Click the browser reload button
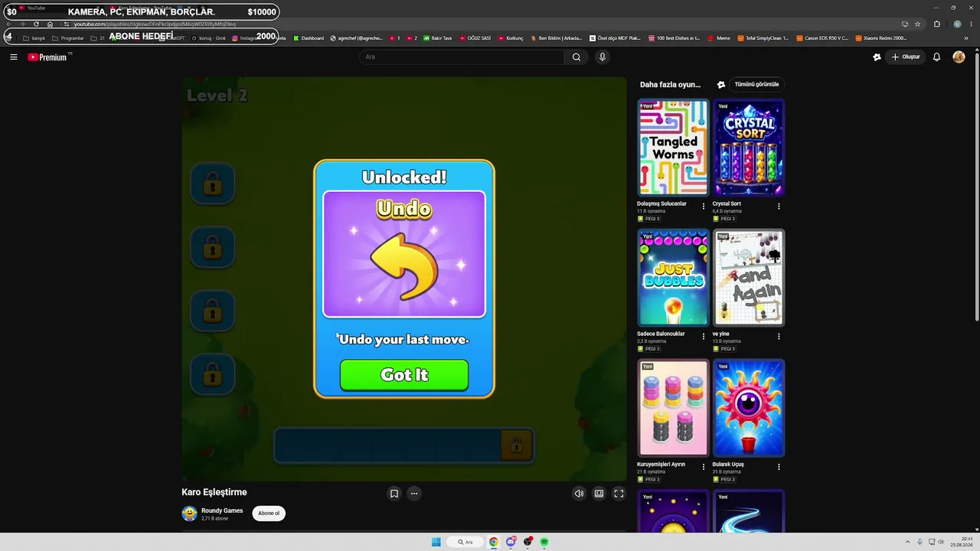 pyautogui.click(x=36, y=24)
